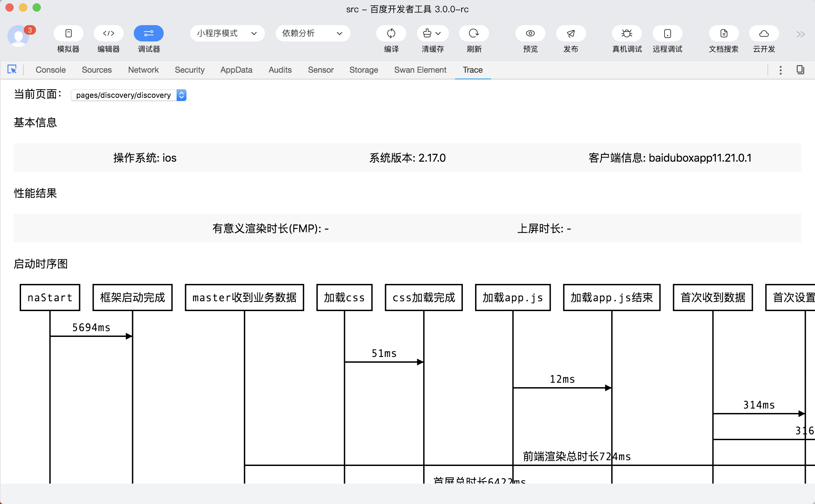
Task: Expand the 依赖分析 dropdown
Action: tap(312, 33)
